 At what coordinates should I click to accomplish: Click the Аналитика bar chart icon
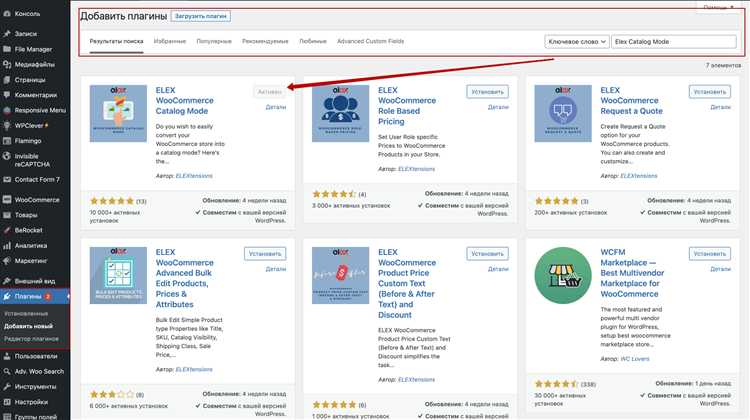(7, 246)
